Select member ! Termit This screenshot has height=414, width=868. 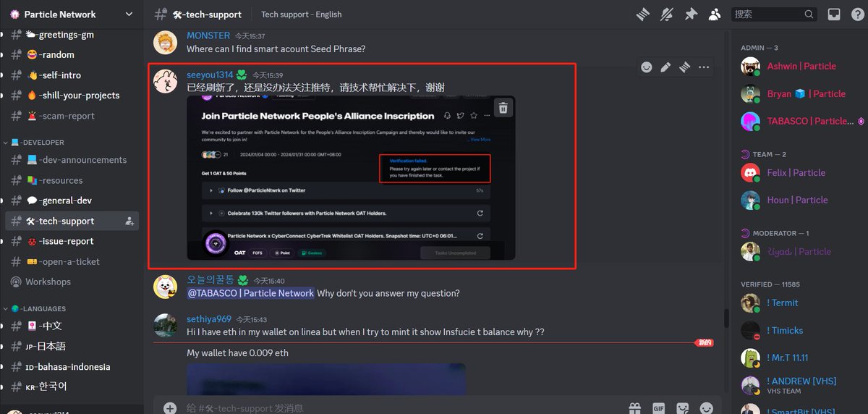pyautogui.click(x=803, y=303)
